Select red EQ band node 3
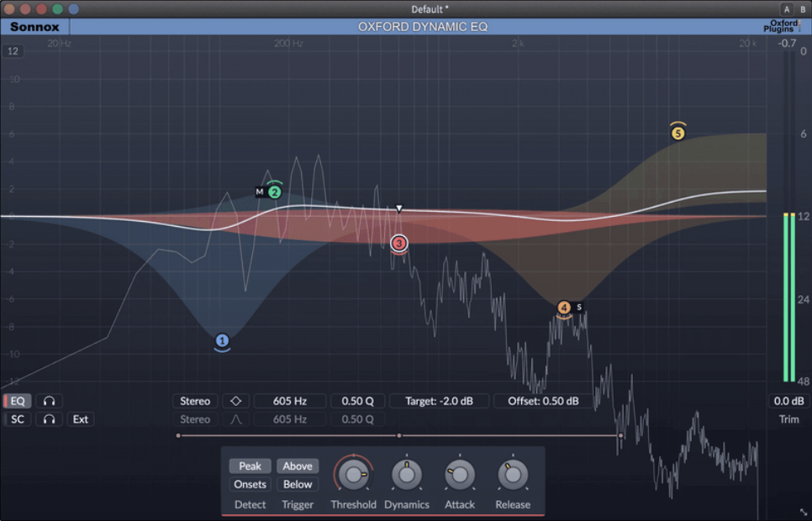Image resolution: width=812 pixels, height=521 pixels. click(398, 243)
